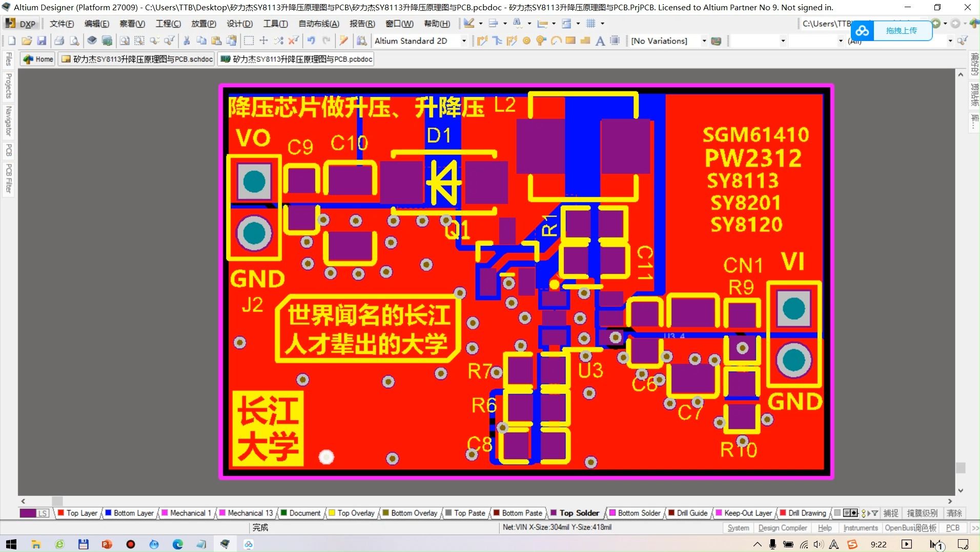
Task: Switch to Top Layer tab
Action: pos(78,513)
